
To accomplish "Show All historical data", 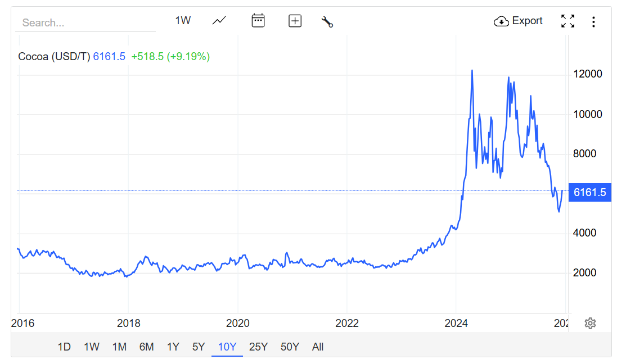I will pyautogui.click(x=318, y=347).
